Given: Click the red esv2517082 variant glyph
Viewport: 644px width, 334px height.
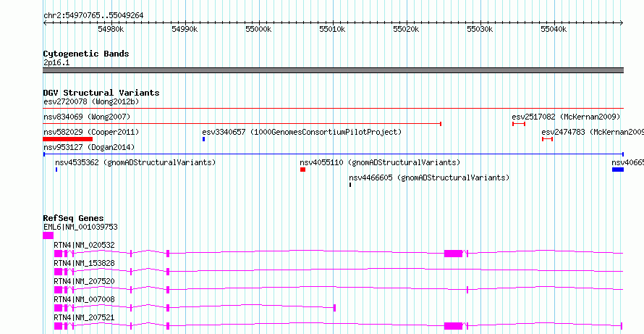Looking at the screenshot, I should [519, 124].
